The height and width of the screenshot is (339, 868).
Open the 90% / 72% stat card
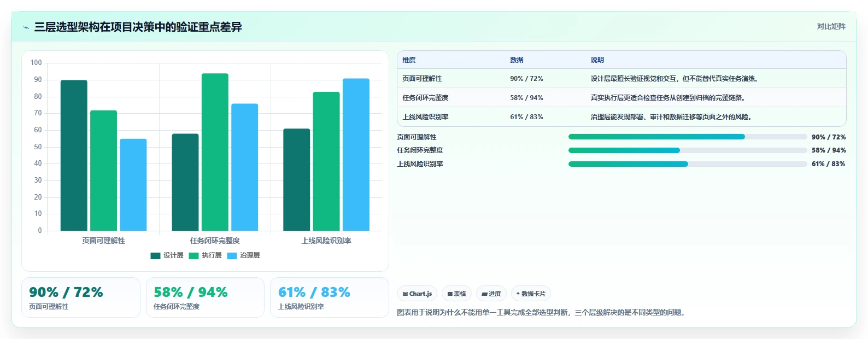[81, 297]
